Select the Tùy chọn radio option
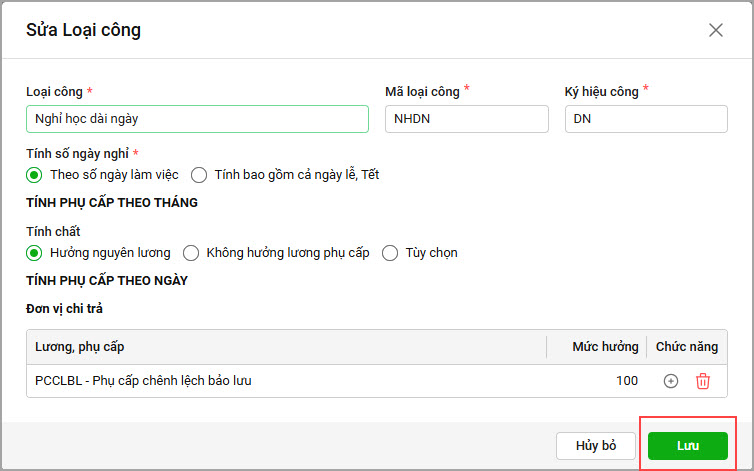754x471 pixels. [x=390, y=253]
